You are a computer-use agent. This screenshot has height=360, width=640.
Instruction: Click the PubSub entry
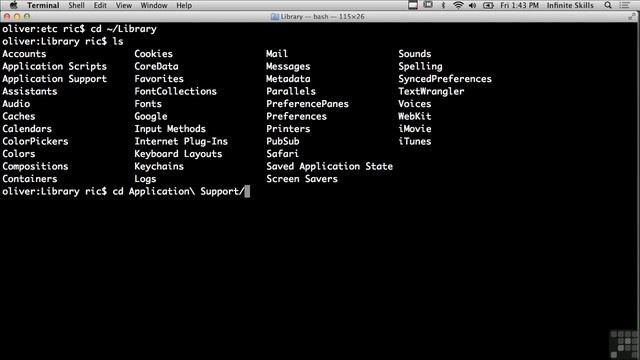click(283, 142)
